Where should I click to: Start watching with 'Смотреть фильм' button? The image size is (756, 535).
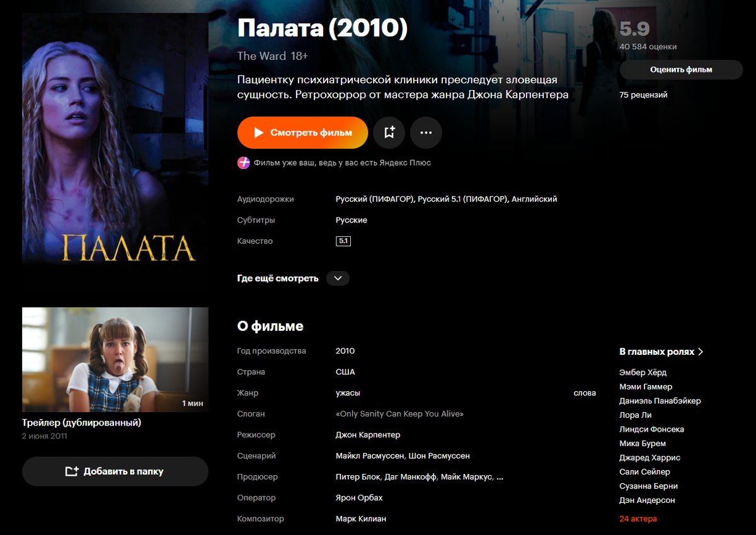[x=302, y=132]
